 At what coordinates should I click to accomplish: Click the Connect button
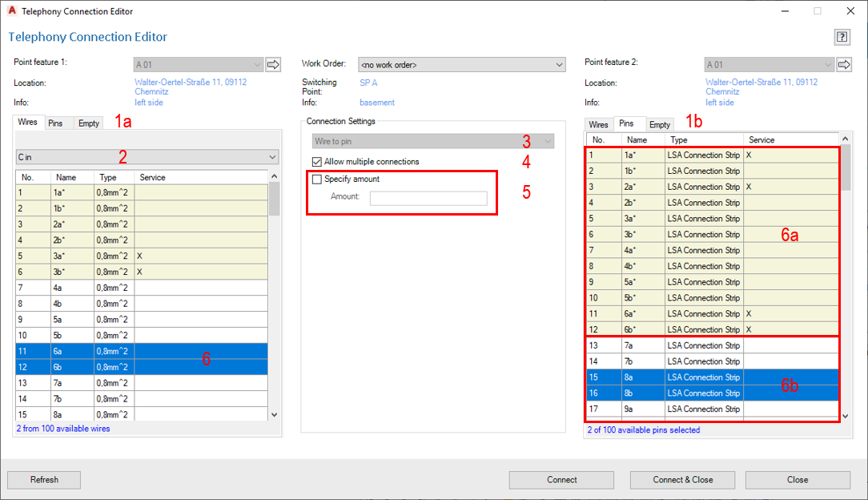coord(561,479)
